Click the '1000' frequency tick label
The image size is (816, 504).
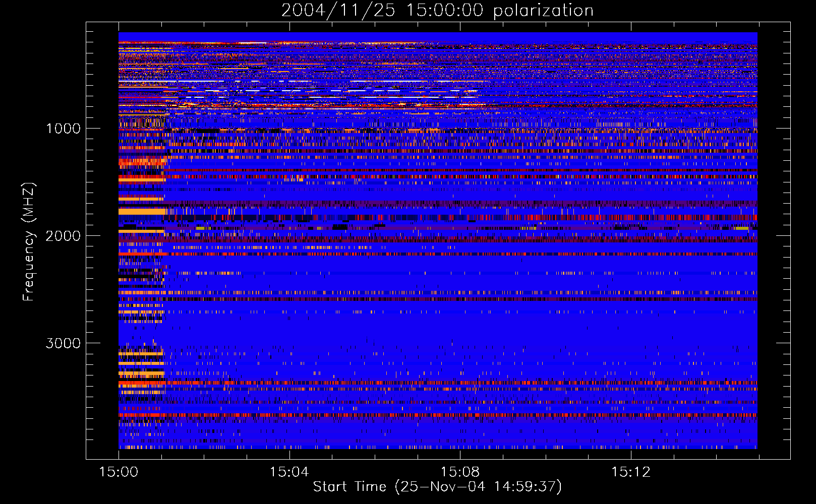[x=63, y=129]
